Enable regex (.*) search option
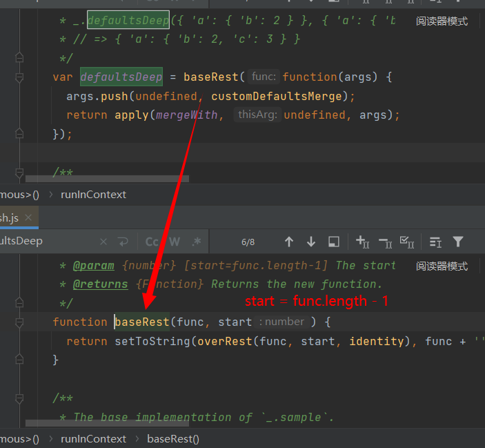 [x=197, y=242]
